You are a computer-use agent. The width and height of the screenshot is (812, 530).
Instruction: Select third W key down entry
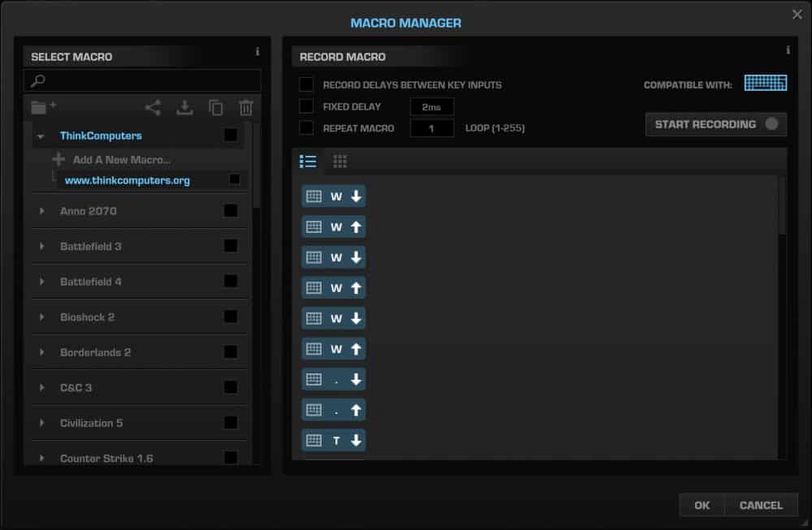pos(334,318)
